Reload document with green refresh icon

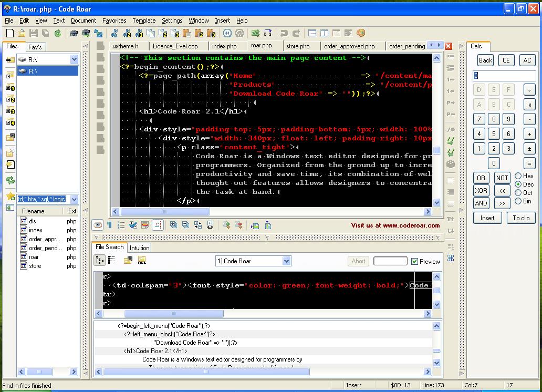click(58, 33)
